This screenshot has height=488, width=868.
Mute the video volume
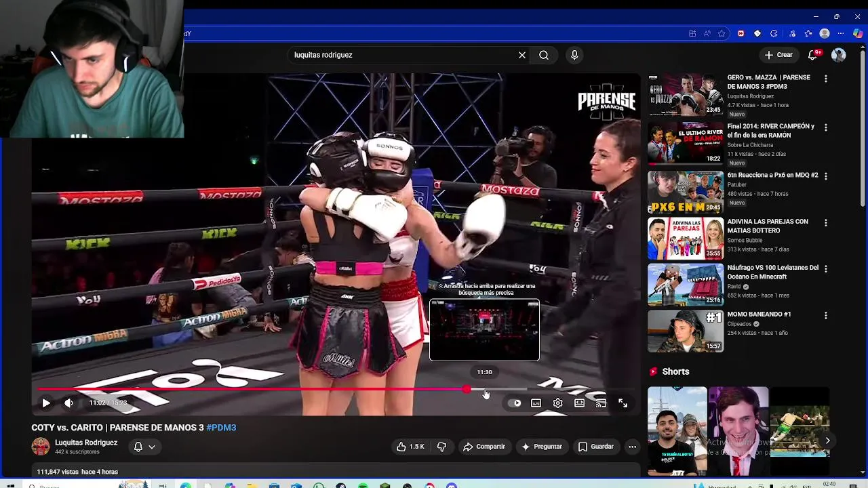(68, 403)
